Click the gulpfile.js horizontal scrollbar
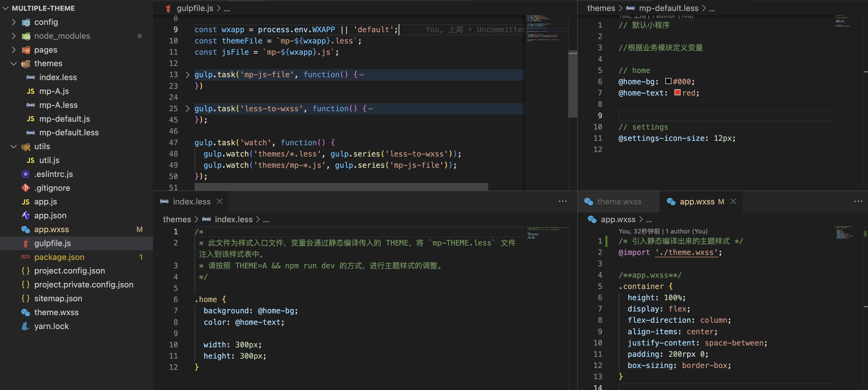The image size is (868, 390). click(x=341, y=187)
